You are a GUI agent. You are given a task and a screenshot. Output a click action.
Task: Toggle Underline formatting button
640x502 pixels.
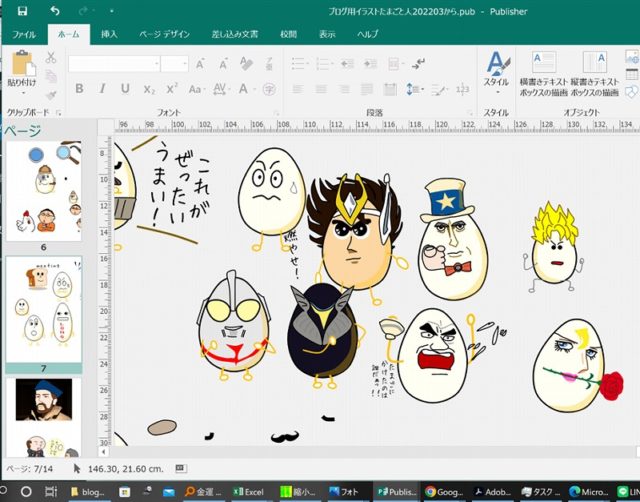coord(125,89)
